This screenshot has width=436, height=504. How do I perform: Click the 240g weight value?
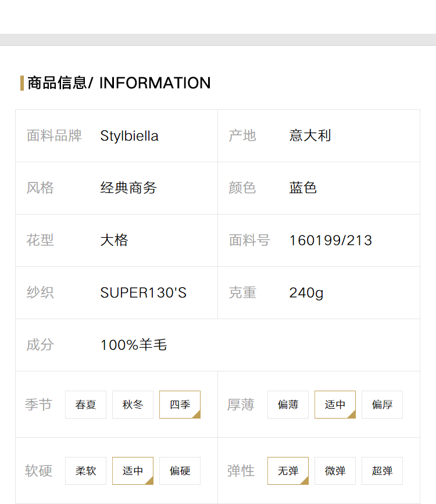pos(306,293)
